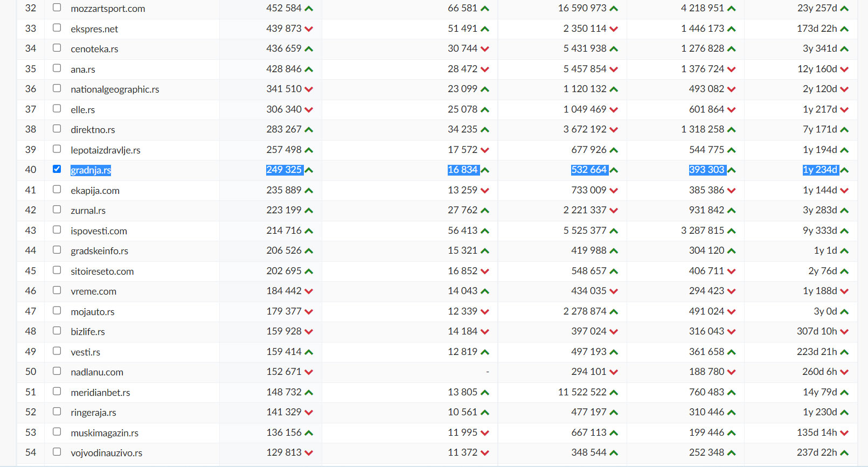Click the green up arrow beside 452 584
The image size is (868, 467).
309,9
